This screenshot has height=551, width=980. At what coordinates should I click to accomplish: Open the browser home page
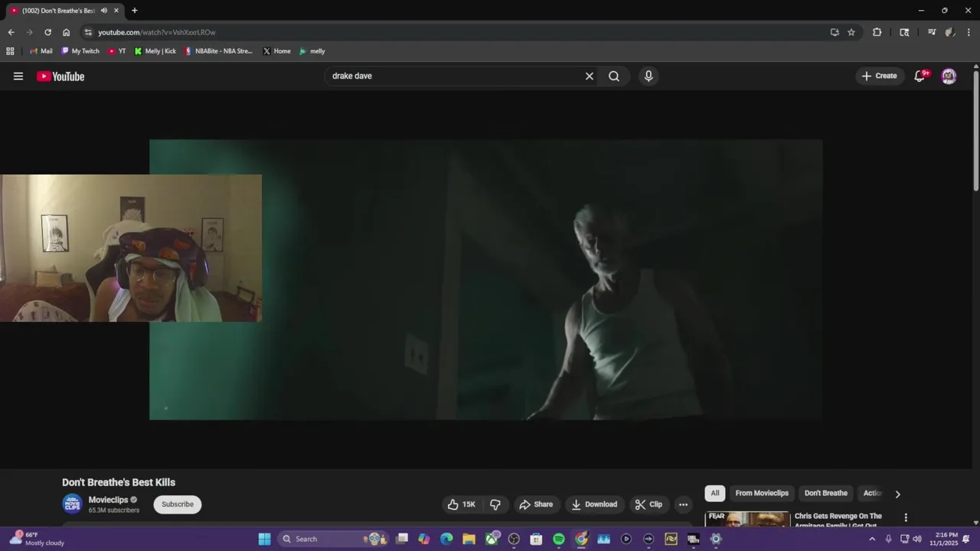coord(66,32)
